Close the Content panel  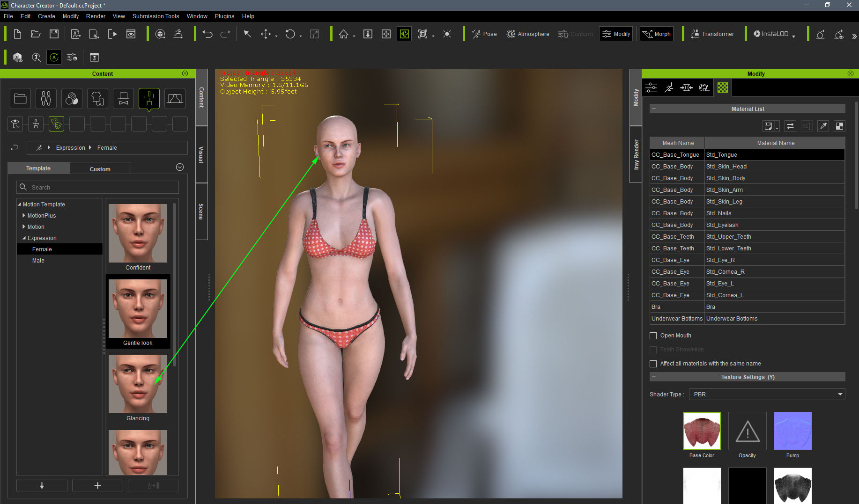click(185, 73)
